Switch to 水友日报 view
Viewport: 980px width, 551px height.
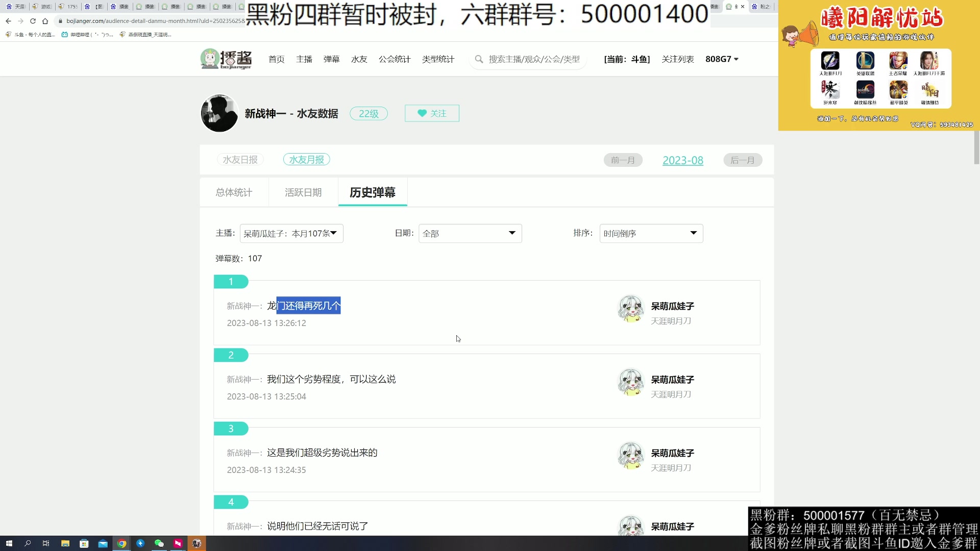pyautogui.click(x=240, y=159)
